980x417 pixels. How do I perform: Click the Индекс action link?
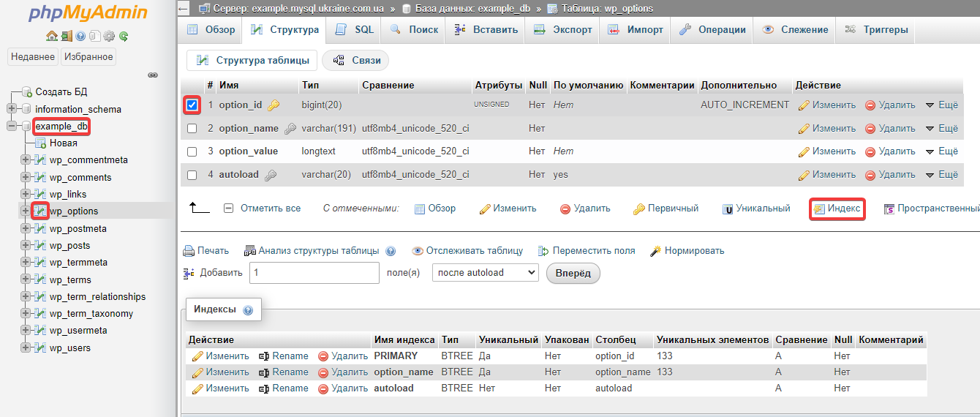click(837, 209)
